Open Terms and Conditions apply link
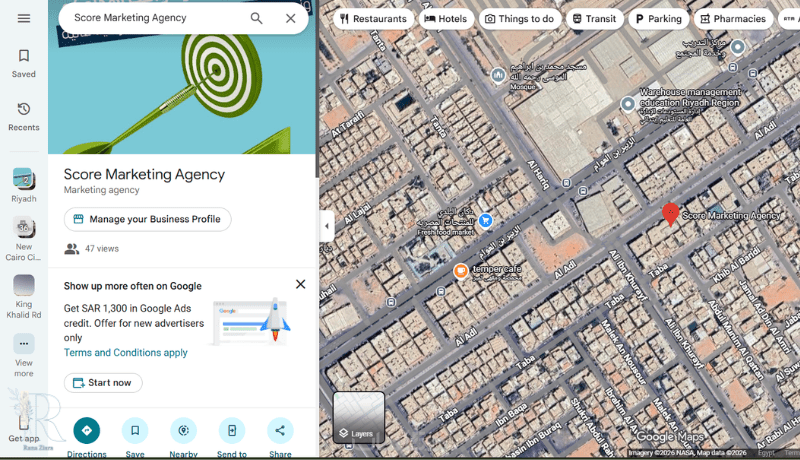 point(126,352)
